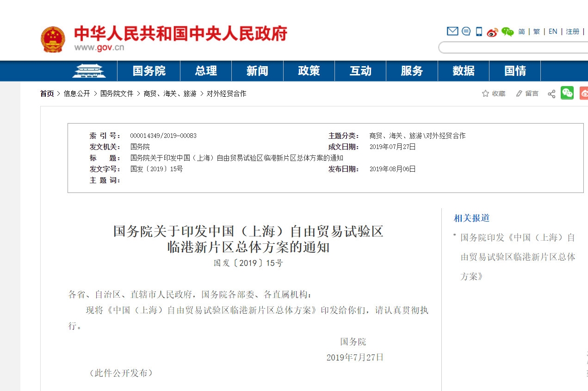Click the envelope mail icon in header
Screen dimensions: 588x391
pos(452,31)
